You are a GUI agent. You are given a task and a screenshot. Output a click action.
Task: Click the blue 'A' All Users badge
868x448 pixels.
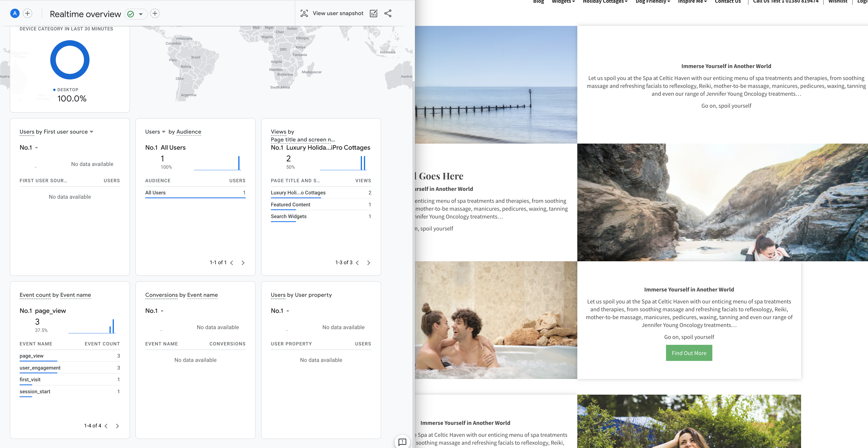tap(15, 14)
